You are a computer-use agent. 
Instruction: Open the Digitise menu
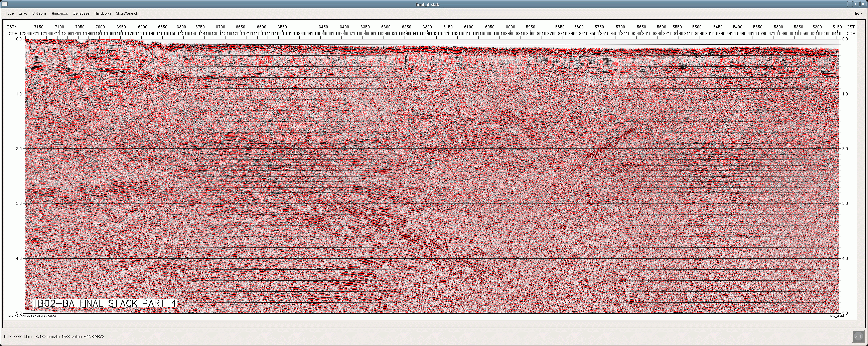[x=81, y=13]
